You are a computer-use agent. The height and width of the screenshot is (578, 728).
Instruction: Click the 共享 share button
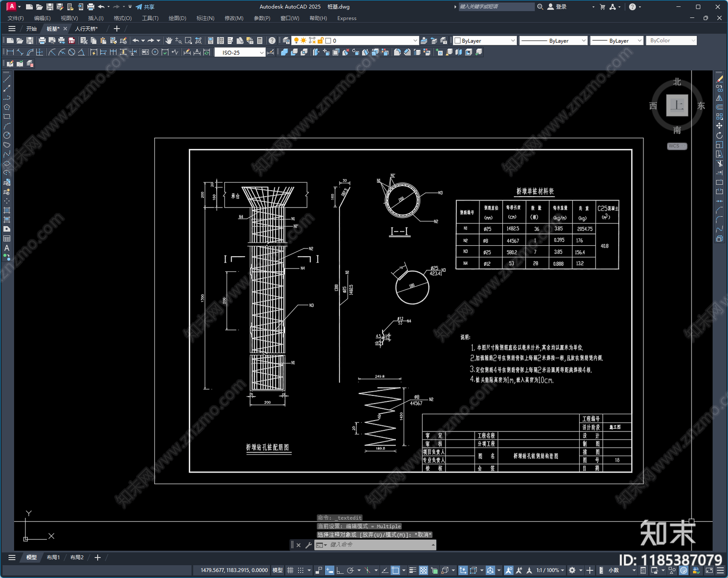(x=145, y=7)
